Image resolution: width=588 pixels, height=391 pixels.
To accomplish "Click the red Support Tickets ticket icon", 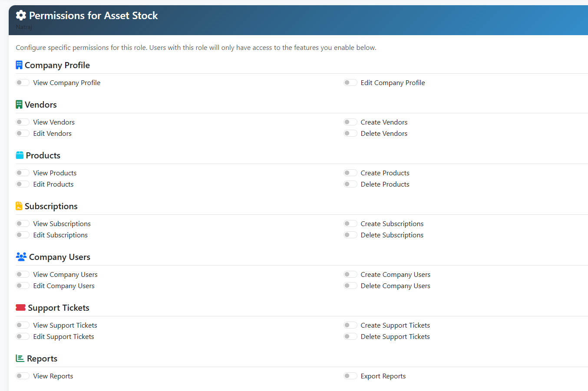I will (x=20, y=308).
